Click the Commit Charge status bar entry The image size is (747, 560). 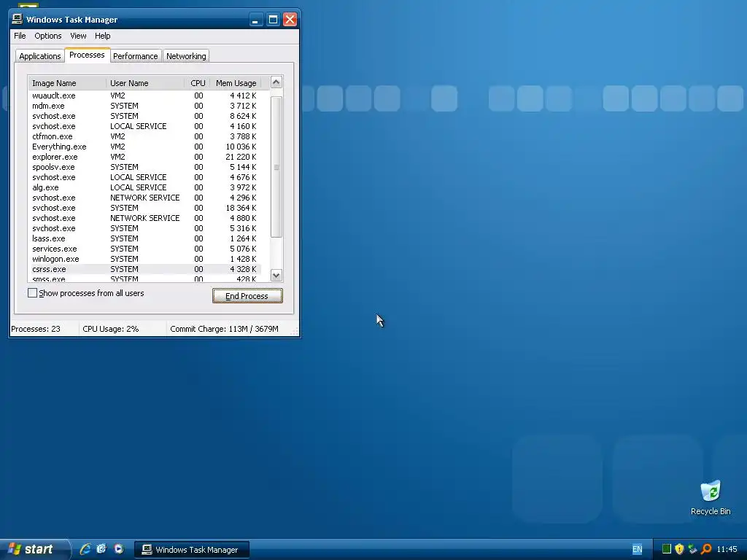click(x=224, y=329)
